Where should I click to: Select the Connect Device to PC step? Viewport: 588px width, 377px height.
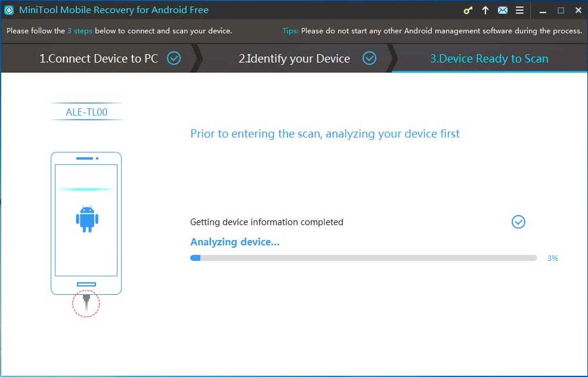(98, 58)
